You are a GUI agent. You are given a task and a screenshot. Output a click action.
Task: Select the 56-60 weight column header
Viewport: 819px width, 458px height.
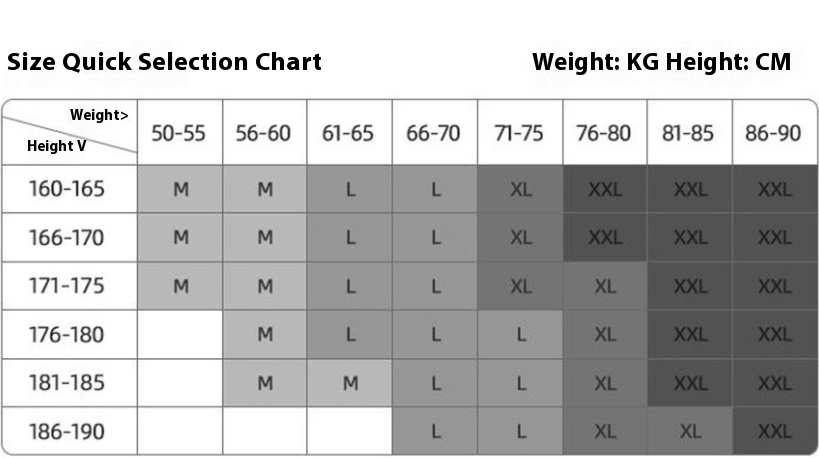tap(263, 133)
